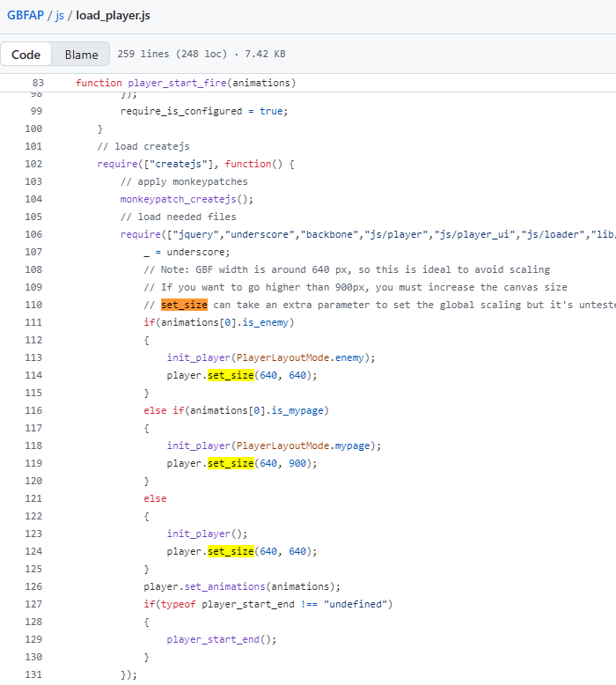Click 'require(["createjs"]' on line 102
Viewport: 616px width, 685px height.
coord(158,164)
